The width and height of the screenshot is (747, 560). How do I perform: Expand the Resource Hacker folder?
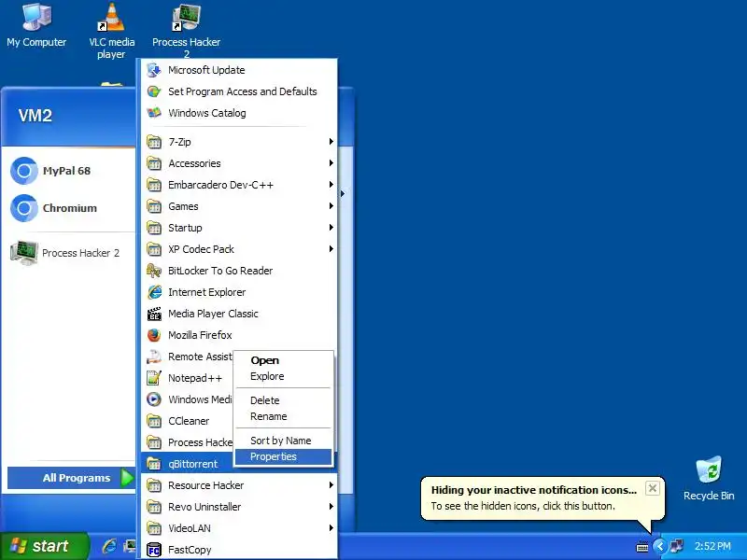coord(239,485)
